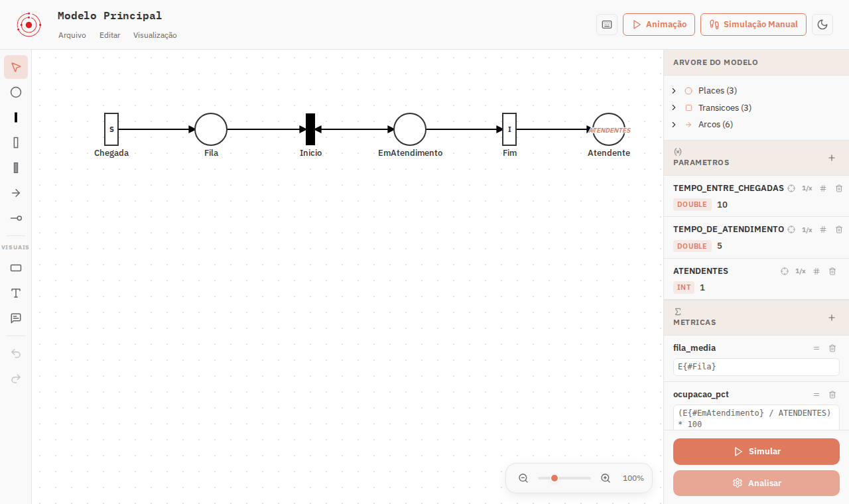Click the canvas zoom slider handle
Viewport: 849px width, 504px height.
coord(555,478)
